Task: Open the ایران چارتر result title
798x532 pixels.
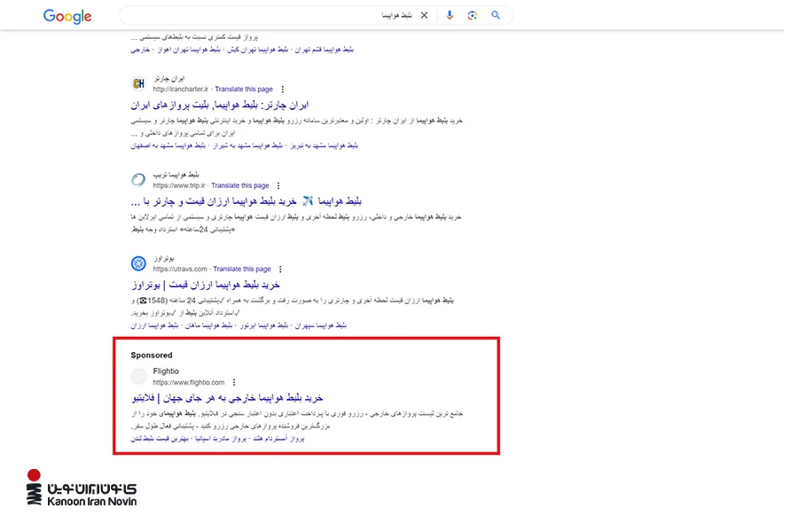Action: pos(220,105)
